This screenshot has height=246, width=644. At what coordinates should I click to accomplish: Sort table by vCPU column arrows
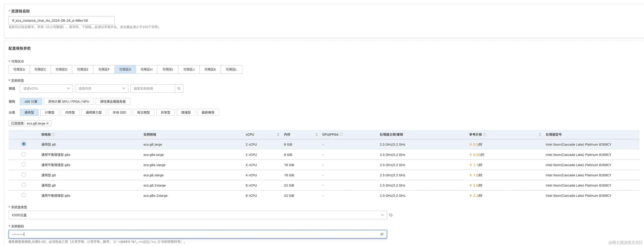coord(278,134)
